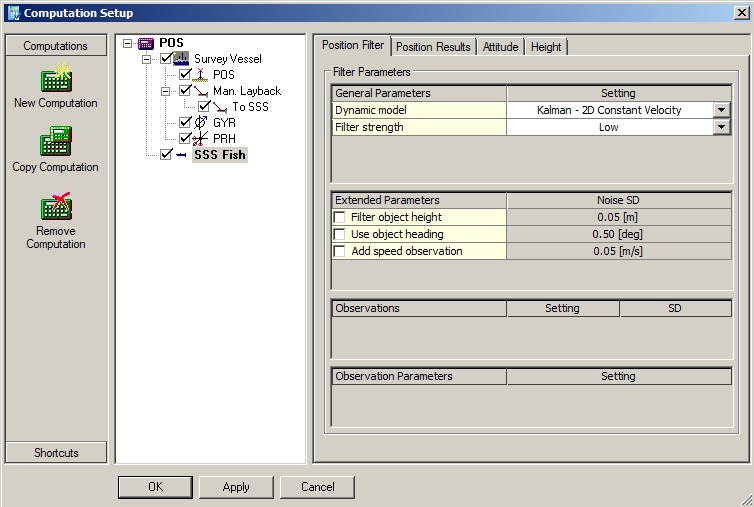Viewport: 754px width, 507px height.
Task: Click the PRH sensor icon in tree
Action: coord(200,138)
